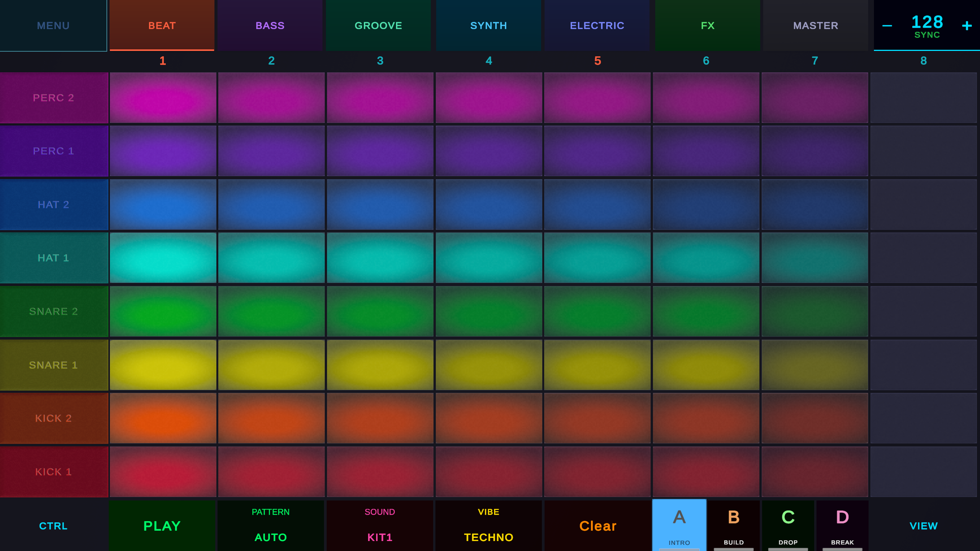Image resolution: width=980 pixels, height=551 pixels.
Task: Open the MENU tab
Action: [x=53, y=25]
